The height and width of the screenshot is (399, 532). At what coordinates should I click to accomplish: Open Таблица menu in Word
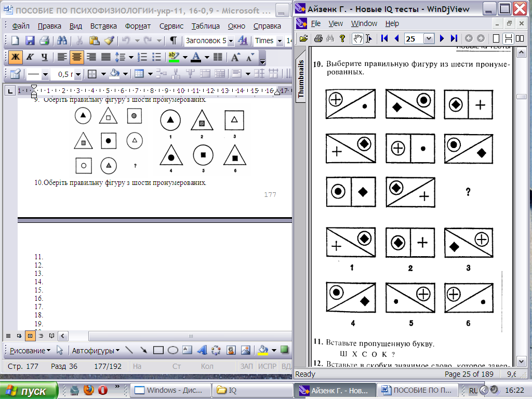[206, 26]
